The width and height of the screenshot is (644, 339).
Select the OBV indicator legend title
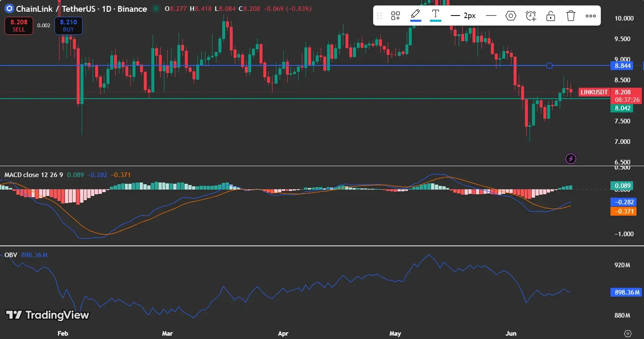point(10,255)
